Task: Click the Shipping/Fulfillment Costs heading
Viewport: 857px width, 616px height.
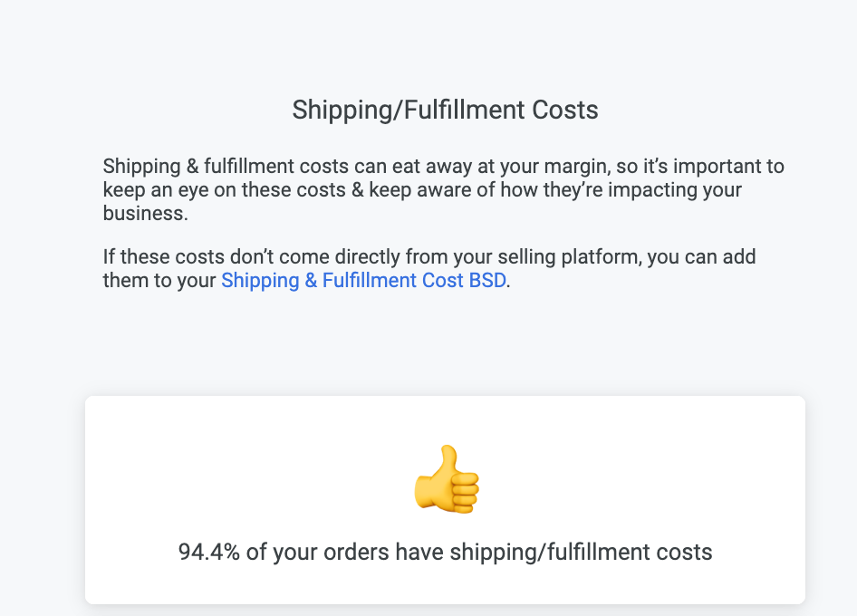Action: point(445,111)
